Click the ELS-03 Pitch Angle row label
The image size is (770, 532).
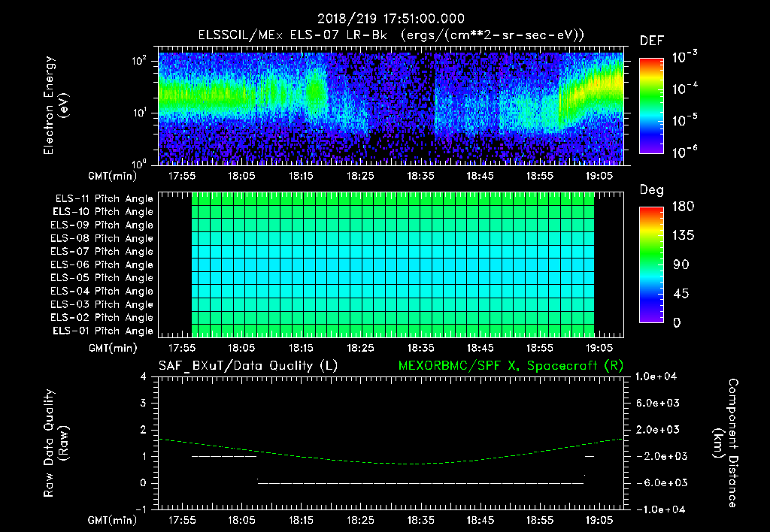[x=102, y=304]
